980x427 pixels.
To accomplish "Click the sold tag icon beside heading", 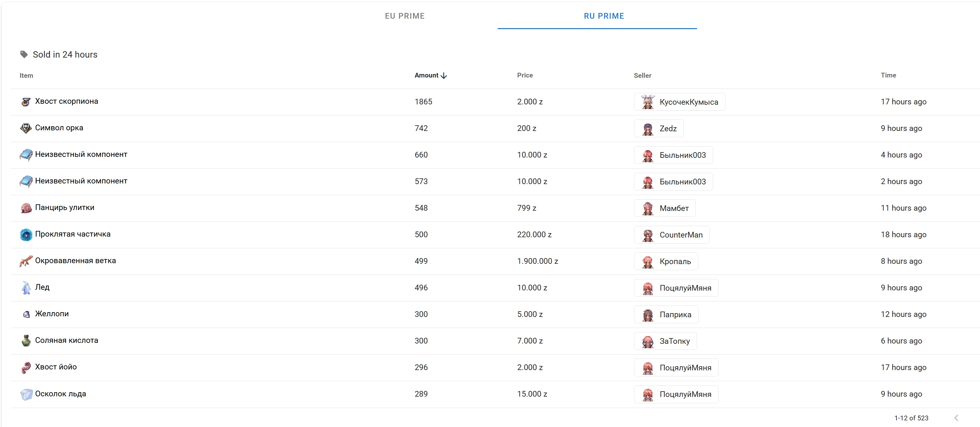I will point(24,54).
